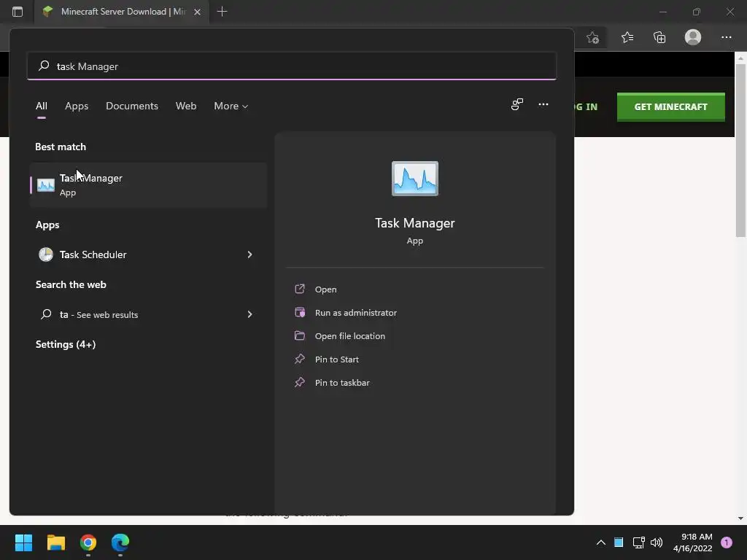Click the 'Search the web' heading
The image size is (747, 560).
[71, 285]
